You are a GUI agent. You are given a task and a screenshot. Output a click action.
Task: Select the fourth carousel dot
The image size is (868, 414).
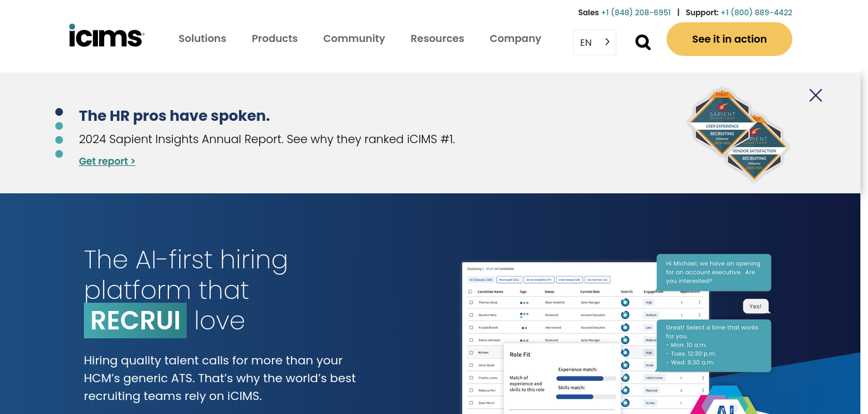59,154
